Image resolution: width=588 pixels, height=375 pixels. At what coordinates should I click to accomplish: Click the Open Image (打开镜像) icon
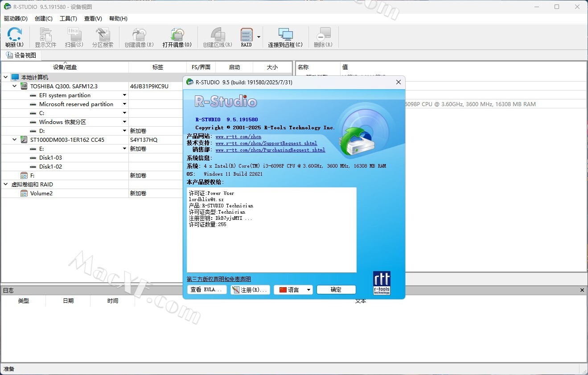coord(177,35)
